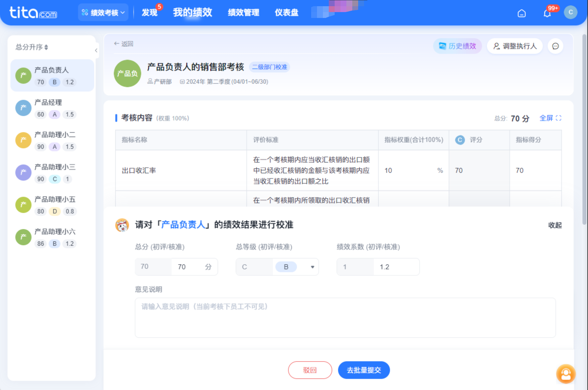Click 调整执行人 button
Viewport: 588px width, 390px height.
point(515,46)
